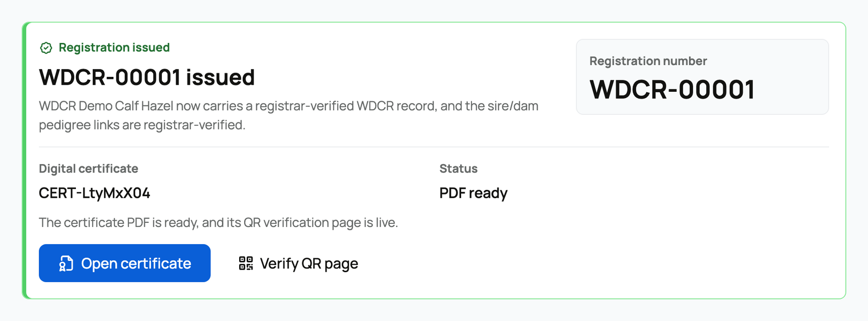The height and width of the screenshot is (321, 868).
Task: Click the horizontal divider line under the description
Action: tap(434, 147)
